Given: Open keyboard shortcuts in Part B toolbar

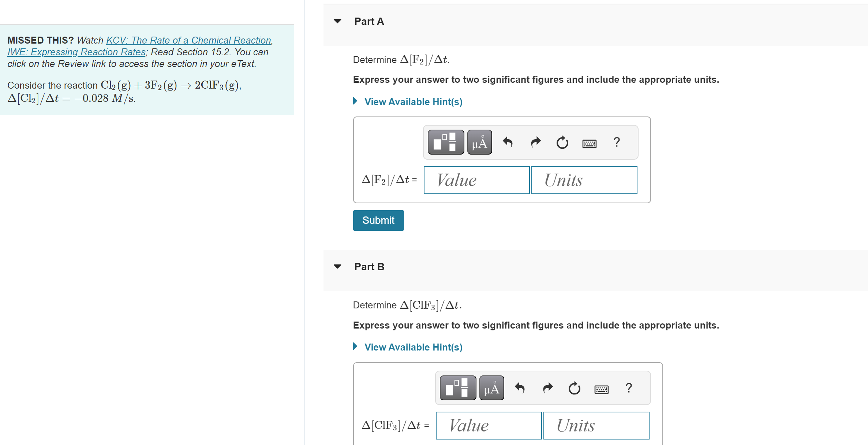Looking at the screenshot, I should (x=601, y=389).
